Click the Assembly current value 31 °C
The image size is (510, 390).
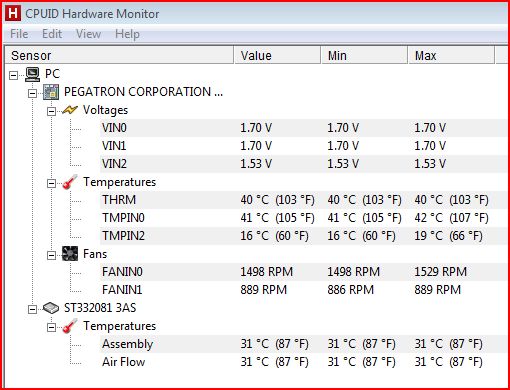tap(274, 344)
